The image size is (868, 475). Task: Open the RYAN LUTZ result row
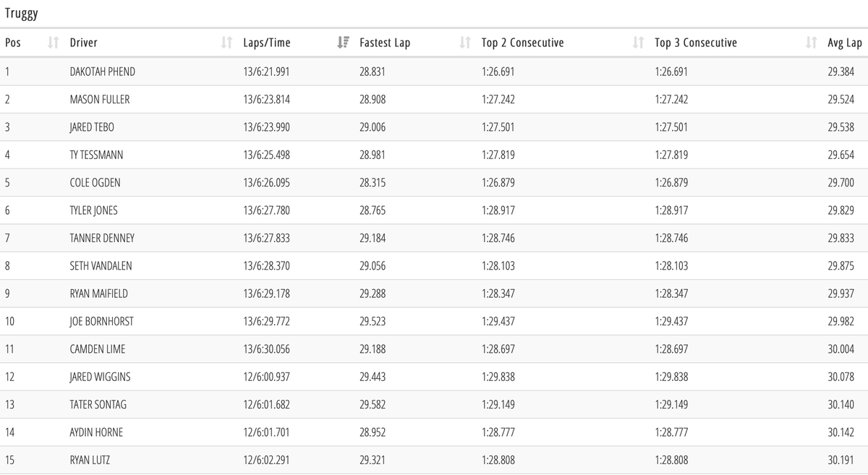point(90,460)
